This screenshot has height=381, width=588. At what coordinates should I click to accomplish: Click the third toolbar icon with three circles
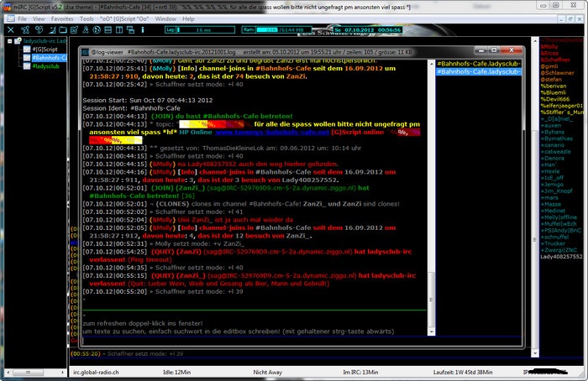[39, 30]
